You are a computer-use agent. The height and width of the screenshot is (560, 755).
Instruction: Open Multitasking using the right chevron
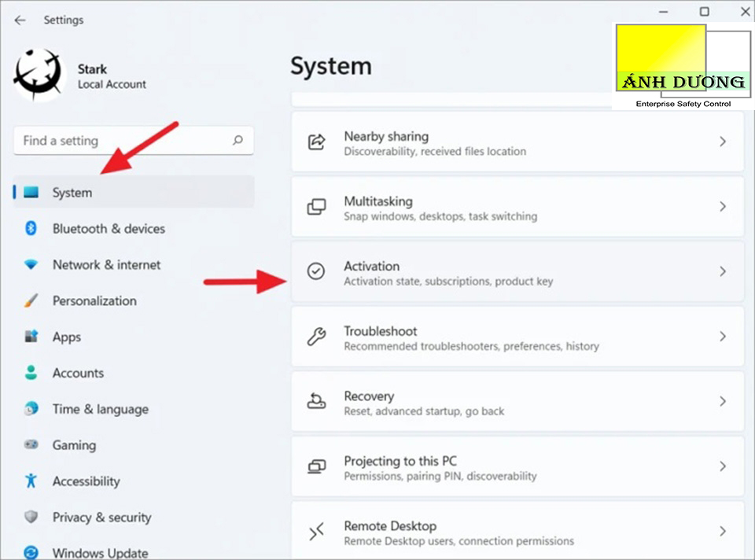[722, 207]
